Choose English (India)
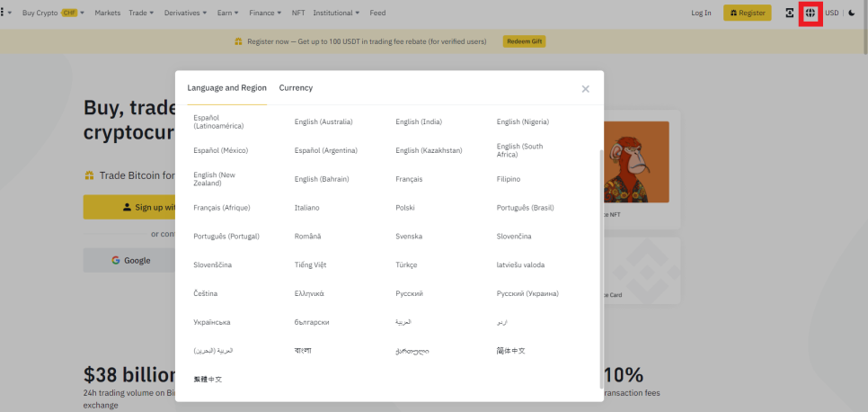This screenshot has width=868, height=412. coord(419,122)
